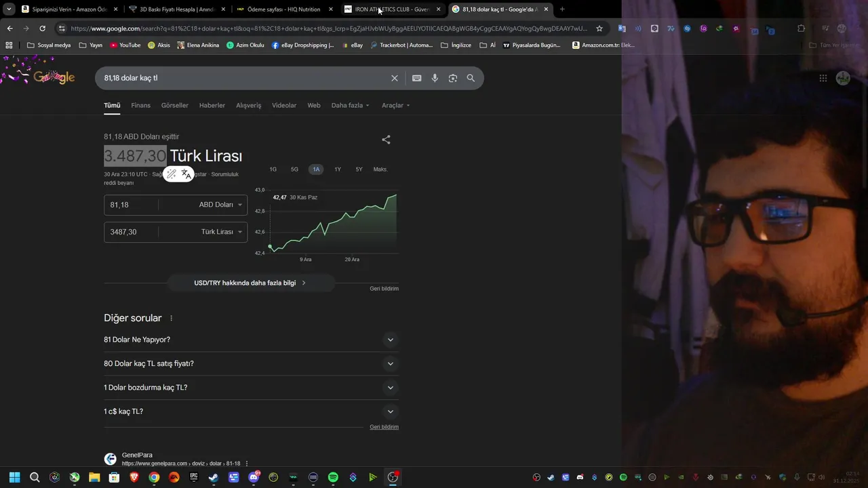Select 5Y chart range
The width and height of the screenshot is (868, 488).
tap(359, 169)
